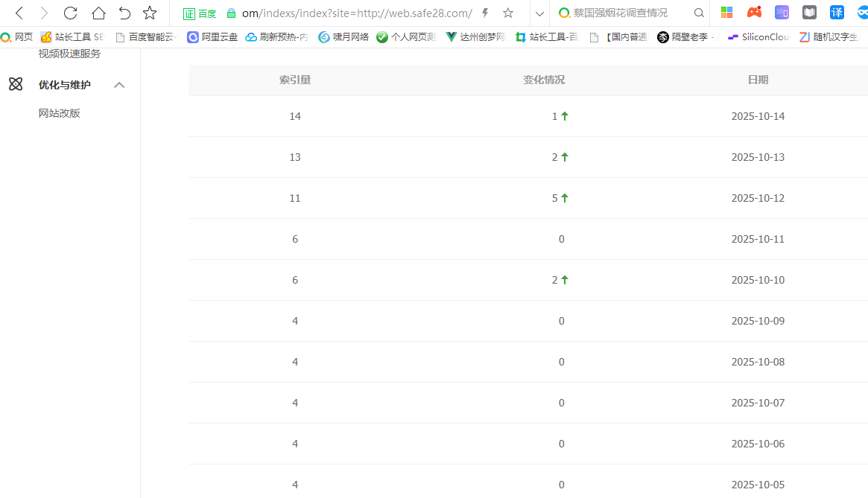
Task: Click into the URL address field
Action: [x=358, y=13]
